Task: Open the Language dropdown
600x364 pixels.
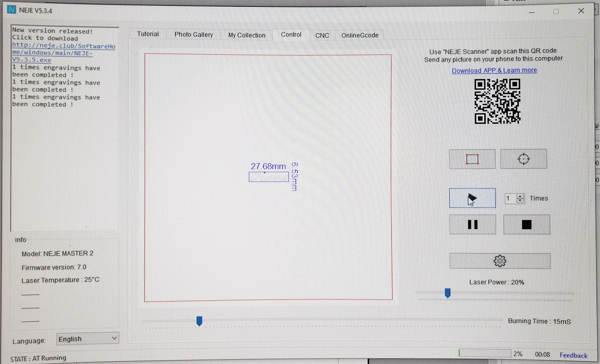Action: [87, 339]
